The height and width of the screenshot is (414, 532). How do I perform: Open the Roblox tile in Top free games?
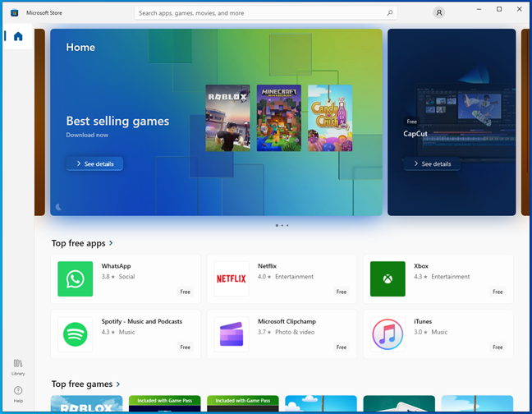[86, 403]
